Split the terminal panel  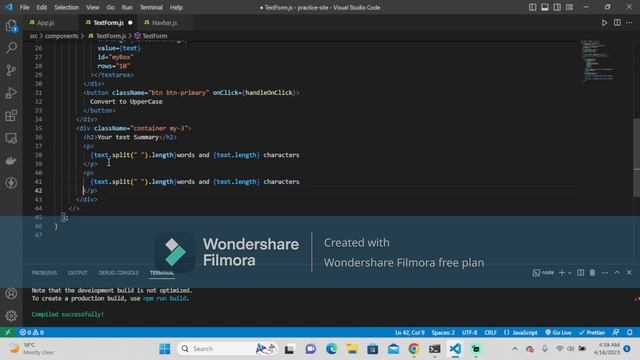[x=580, y=273]
